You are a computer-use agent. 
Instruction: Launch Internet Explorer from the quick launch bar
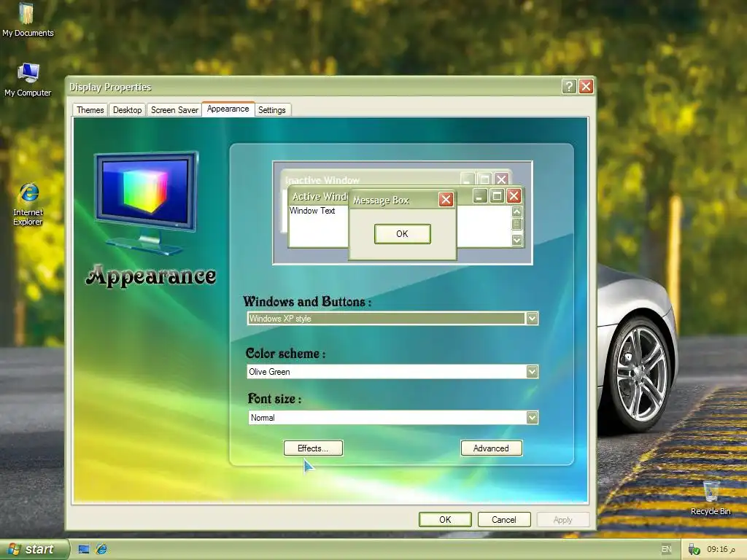pyautogui.click(x=101, y=550)
